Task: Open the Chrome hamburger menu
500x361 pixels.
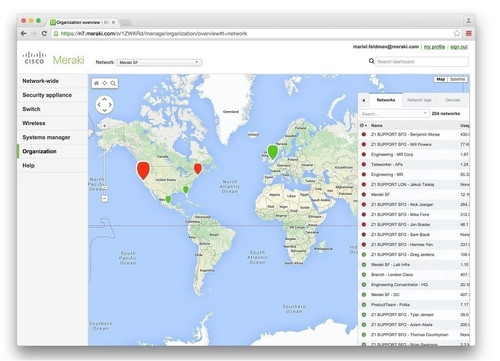Action: (469, 33)
